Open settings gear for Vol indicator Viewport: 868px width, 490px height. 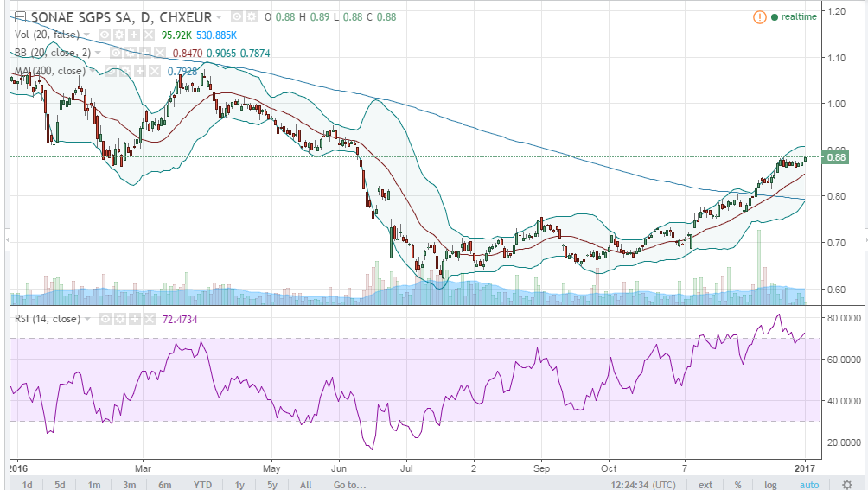[x=119, y=35]
